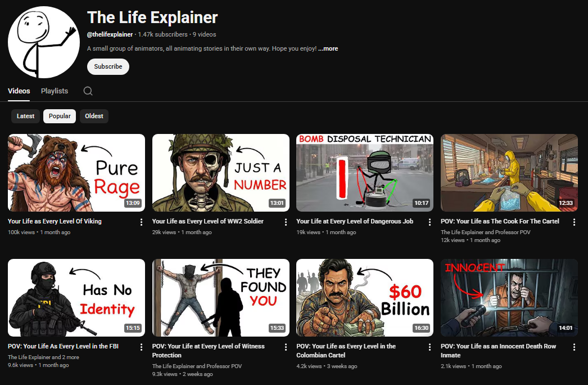Open options menu for Dangerous Job video
Viewport: 588px width, 385px height.
tap(429, 222)
